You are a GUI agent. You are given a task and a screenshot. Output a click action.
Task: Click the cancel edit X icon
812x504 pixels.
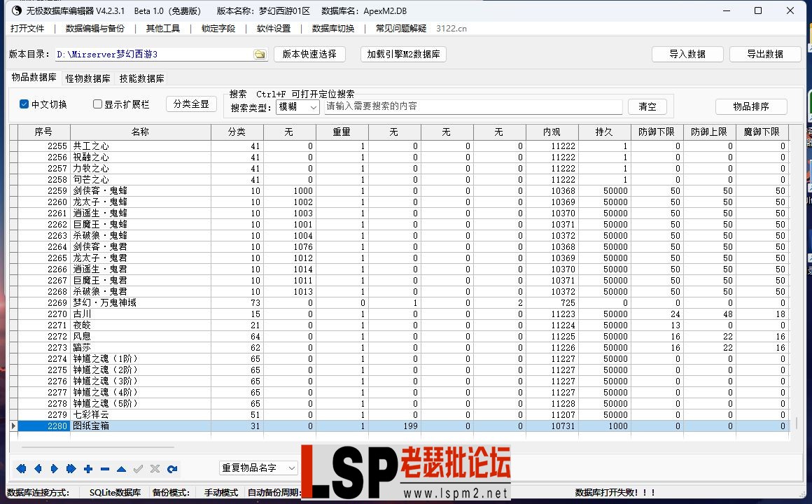pyautogui.click(x=155, y=469)
